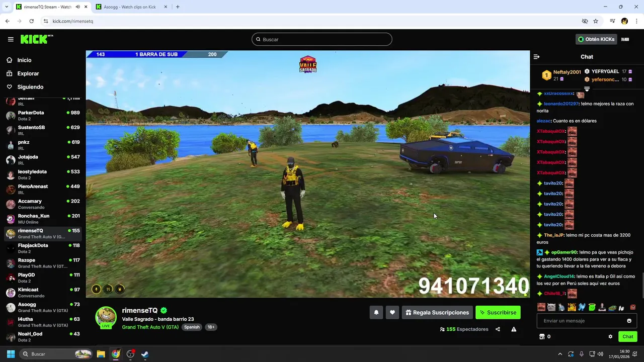Click the KICK logo

pyautogui.click(x=37, y=39)
